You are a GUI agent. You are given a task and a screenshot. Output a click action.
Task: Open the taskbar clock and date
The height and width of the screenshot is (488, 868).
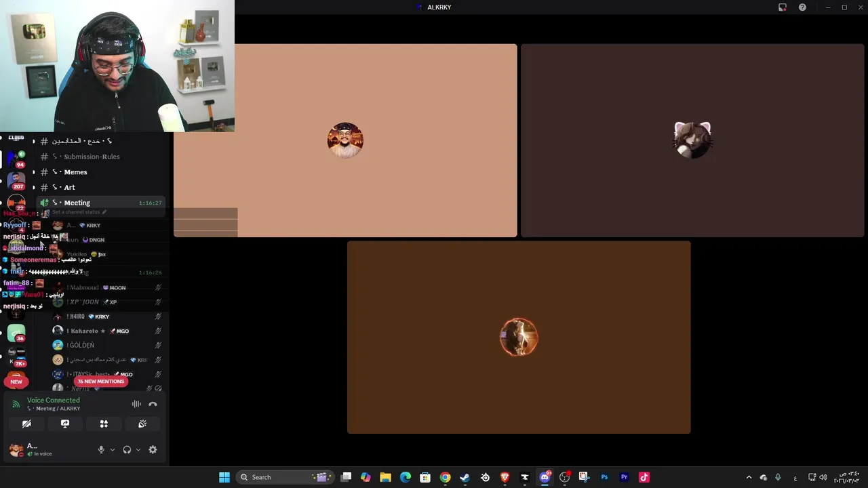[x=846, y=477]
